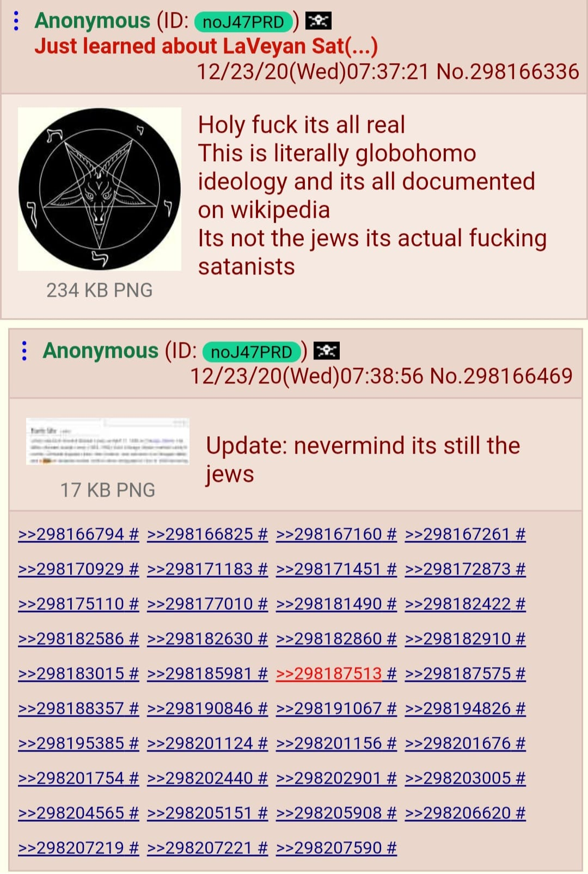This screenshot has width=588, height=874.
Task: Open reply link >>298166794
Action: pyautogui.click(x=71, y=534)
